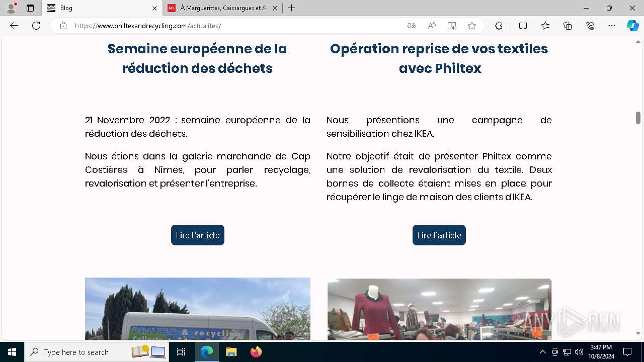Open network status tray icon
Viewport: 644px width, 362px height.
567,352
